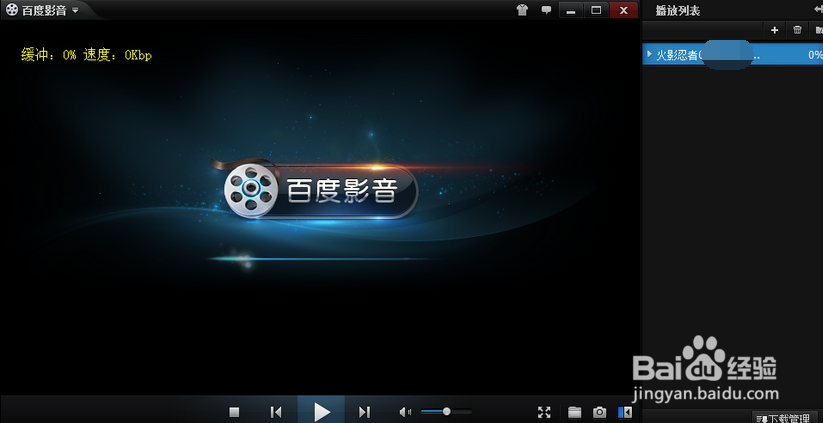Toggle the playlist panel visibility

point(625,412)
